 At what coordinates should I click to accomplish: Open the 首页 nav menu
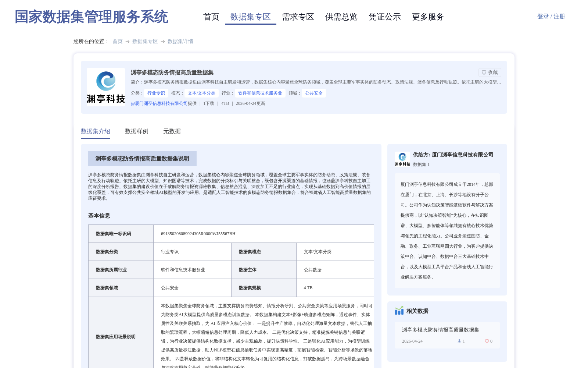click(211, 17)
